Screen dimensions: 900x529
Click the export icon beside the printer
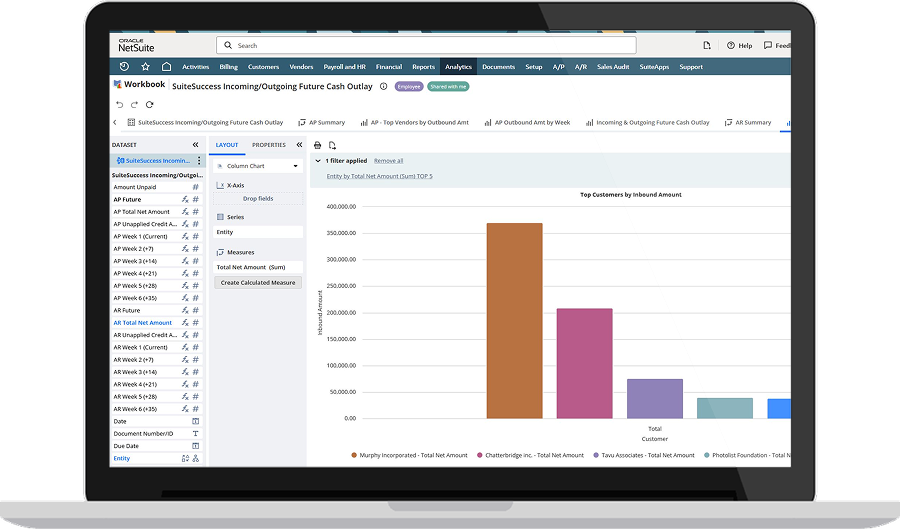332,145
